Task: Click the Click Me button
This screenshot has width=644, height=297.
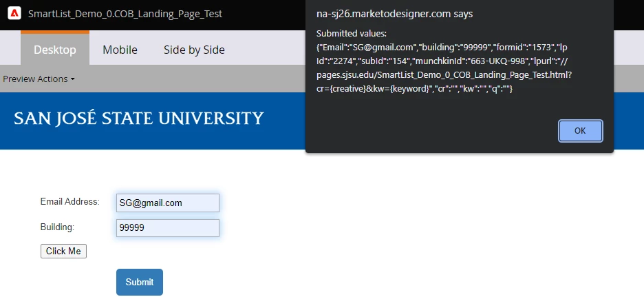Action: (64, 251)
